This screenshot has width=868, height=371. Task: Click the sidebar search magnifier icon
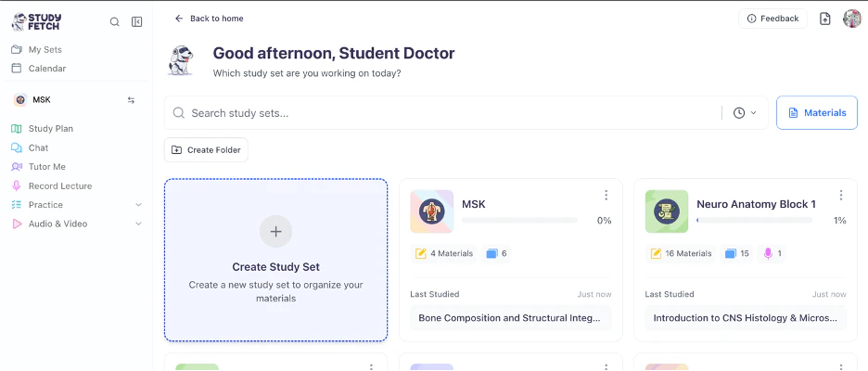click(x=115, y=22)
